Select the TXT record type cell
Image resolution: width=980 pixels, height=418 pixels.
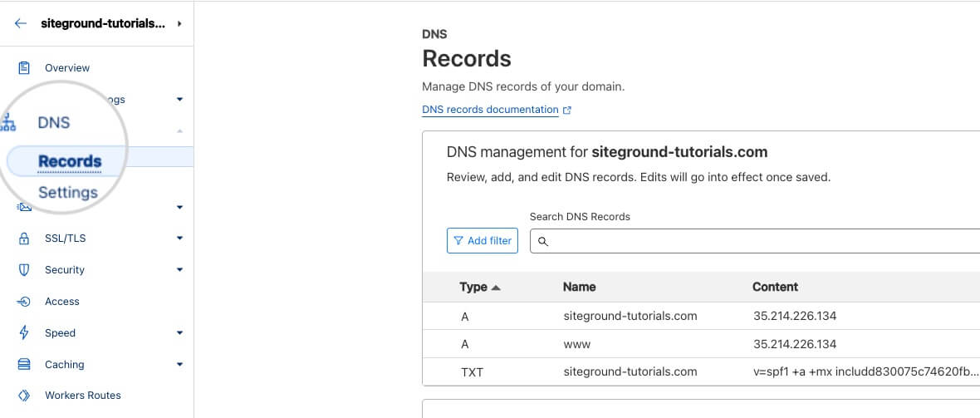click(x=472, y=372)
